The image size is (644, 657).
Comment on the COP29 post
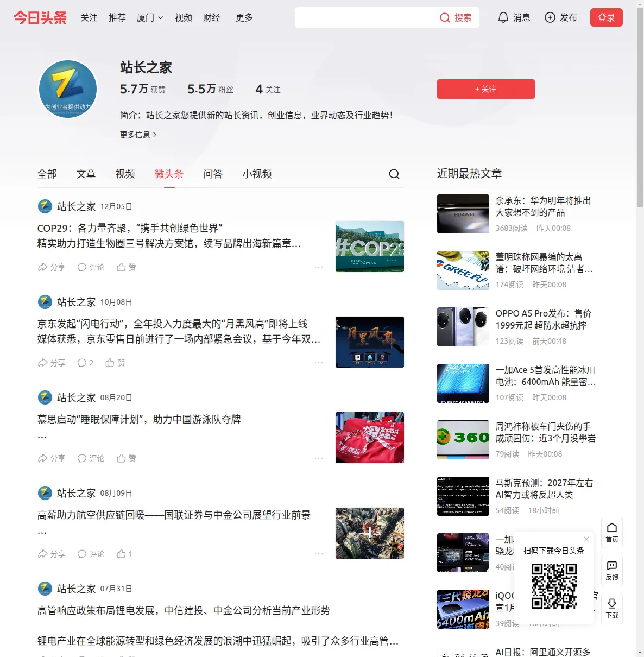click(91, 267)
